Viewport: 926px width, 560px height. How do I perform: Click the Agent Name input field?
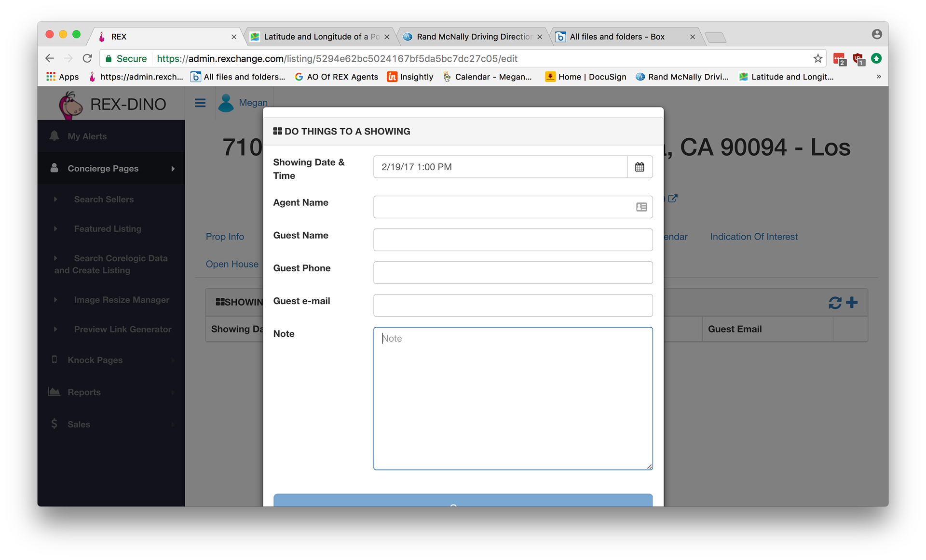(513, 207)
